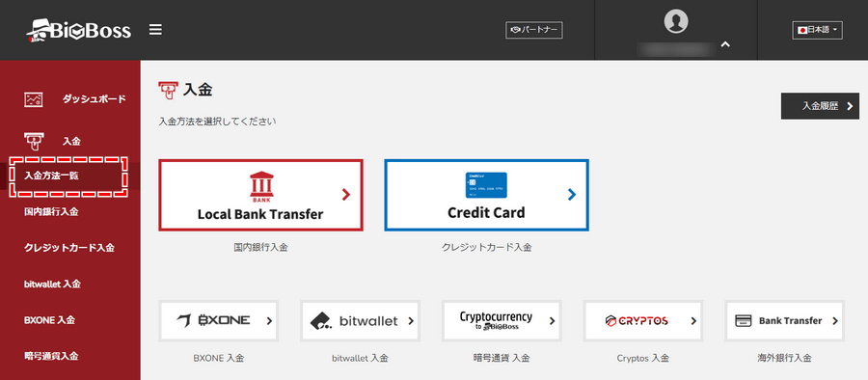Image resolution: width=868 pixels, height=380 pixels.
Task: Click the Japanese flag icon
Action: point(801,31)
